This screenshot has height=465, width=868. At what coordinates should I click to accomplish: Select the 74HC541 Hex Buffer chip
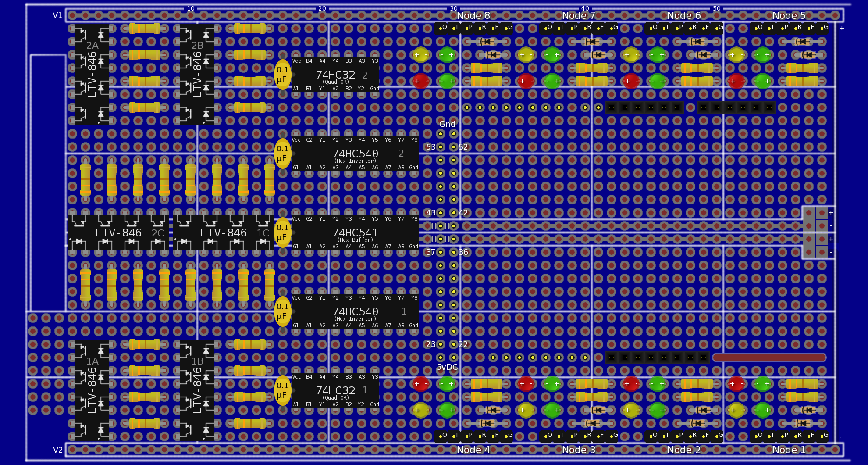pyautogui.click(x=355, y=232)
